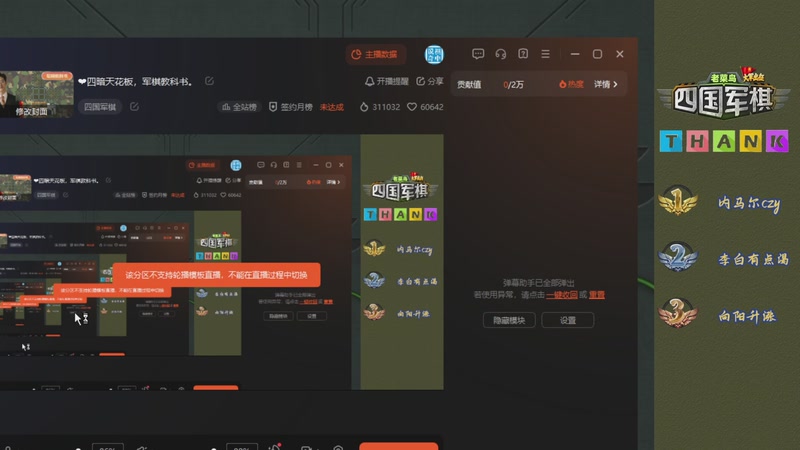Image resolution: width=800 pixels, height=450 pixels.
Task: Click the third-place name 向阳升涨 in the overlay
Action: (x=747, y=316)
